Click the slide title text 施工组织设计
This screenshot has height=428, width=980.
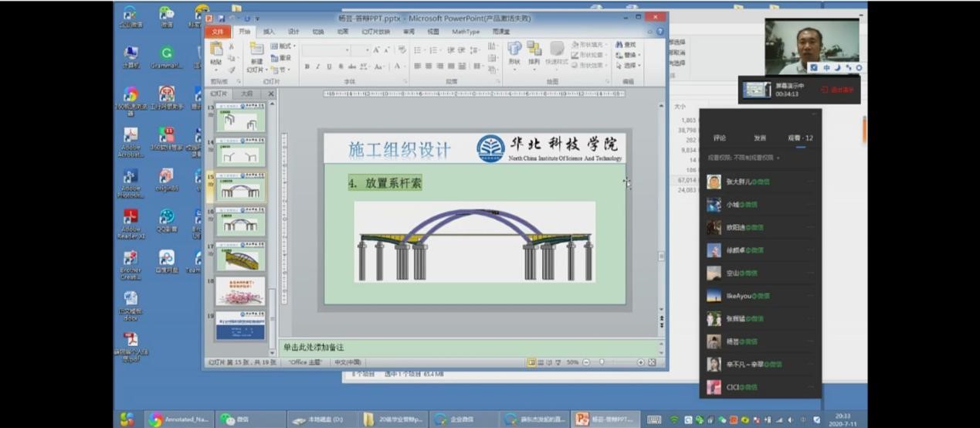399,149
